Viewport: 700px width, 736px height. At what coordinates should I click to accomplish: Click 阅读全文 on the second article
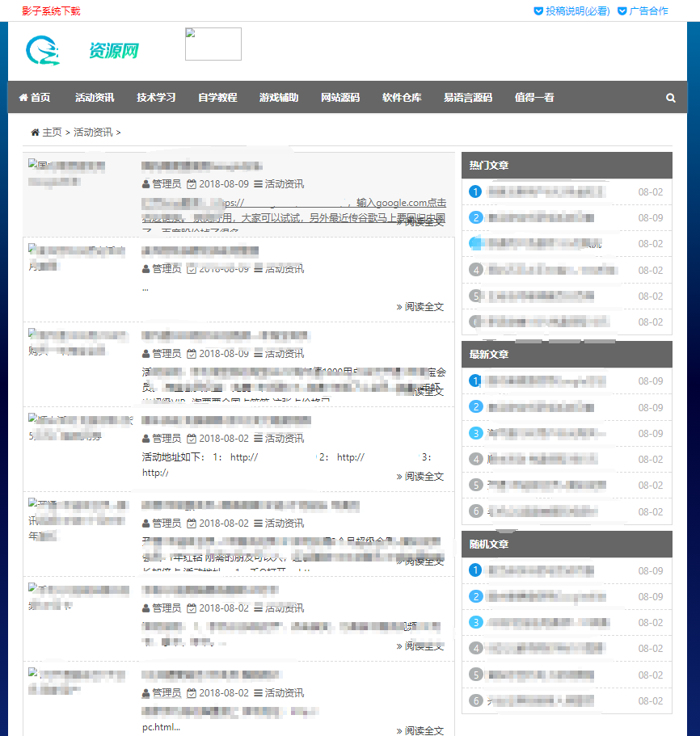tap(420, 307)
